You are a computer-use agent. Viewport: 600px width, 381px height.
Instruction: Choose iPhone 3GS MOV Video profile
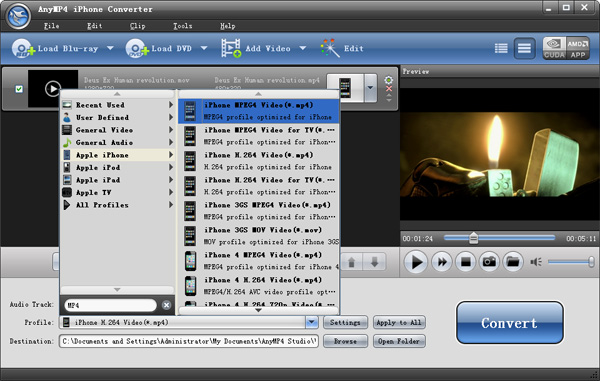[x=259, y=236]
